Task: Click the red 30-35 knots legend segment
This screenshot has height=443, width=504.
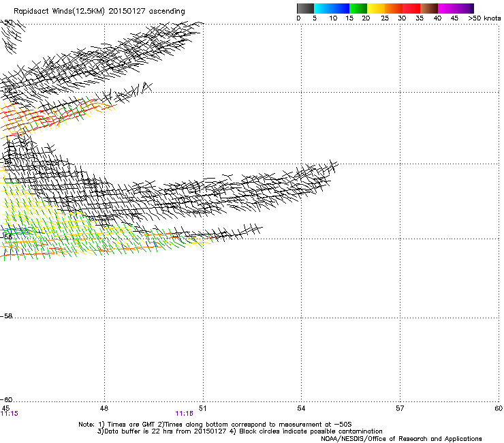Action: [x=411, y=8]
